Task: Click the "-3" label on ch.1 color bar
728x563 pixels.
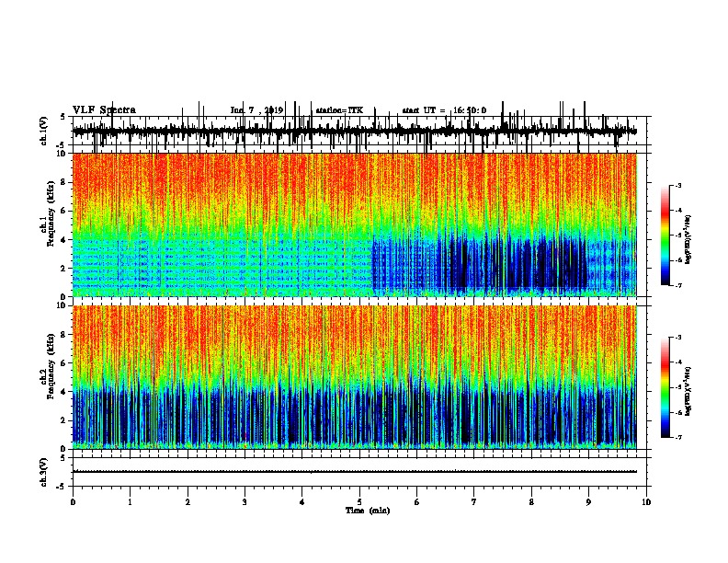Action: pos(678,185)
